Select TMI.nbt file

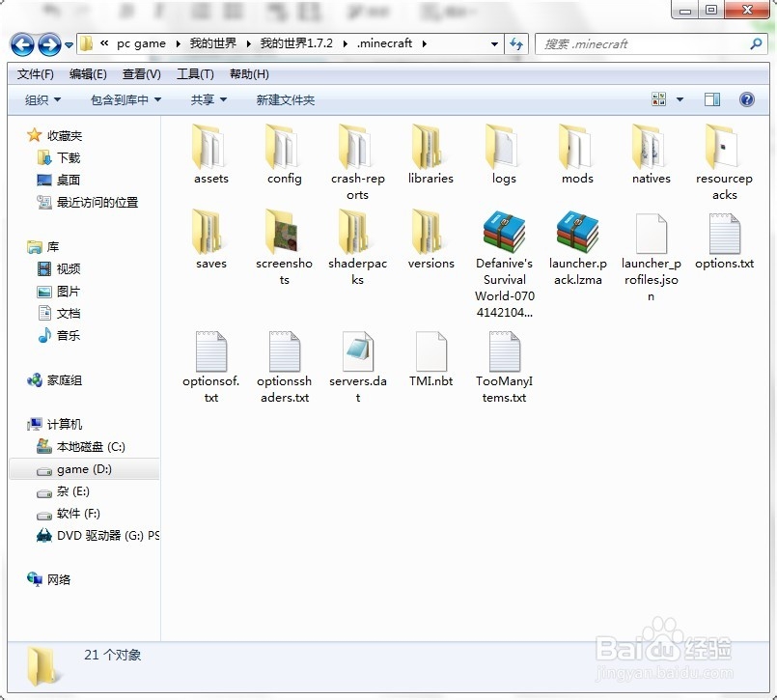pyautogui.click(x=431, y=359)
